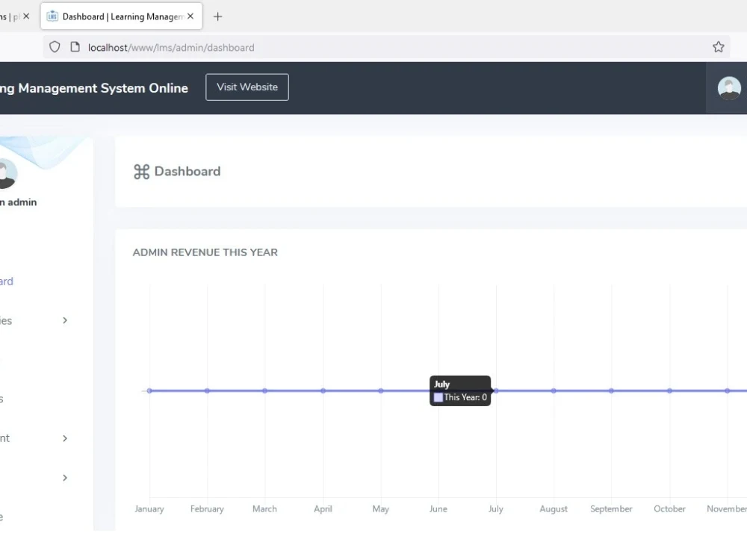
Task: Expand the third sidebar chevron submenu
Action: (65, 478)
